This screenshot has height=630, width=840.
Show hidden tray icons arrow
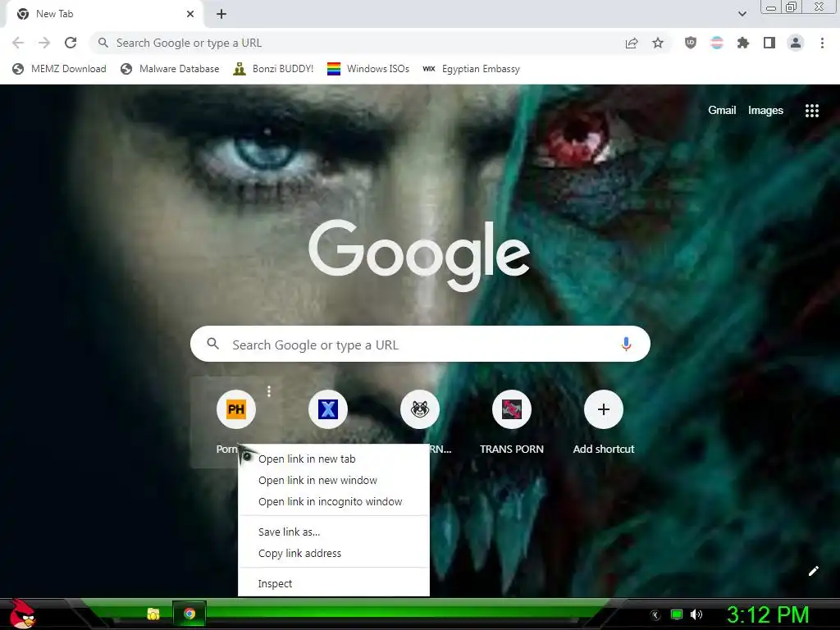point(655,615)
